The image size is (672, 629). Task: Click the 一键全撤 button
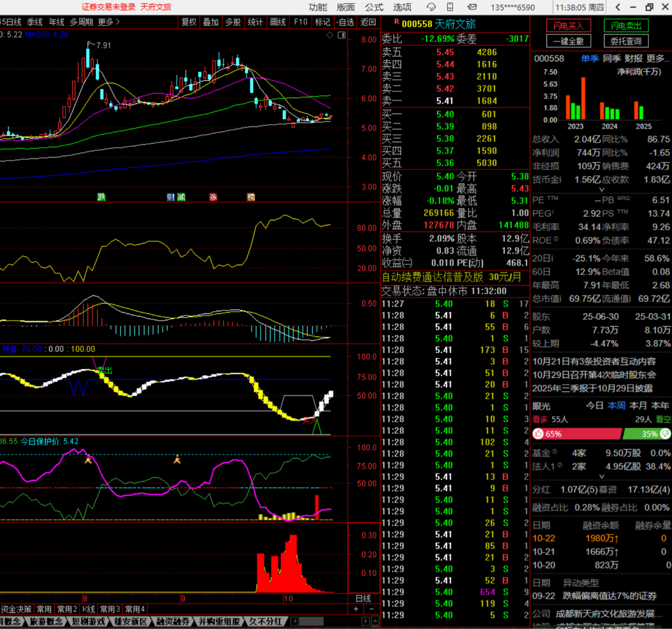[569, 41]
